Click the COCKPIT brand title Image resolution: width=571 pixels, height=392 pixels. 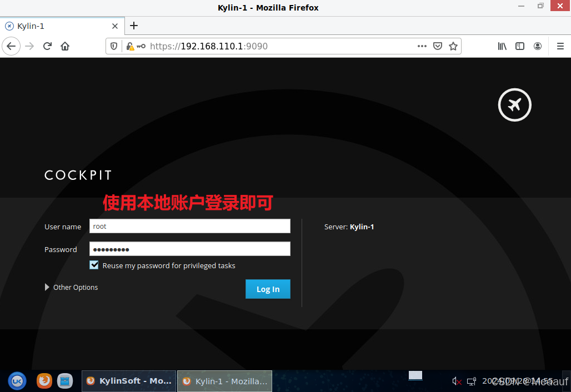click(78, 175)
